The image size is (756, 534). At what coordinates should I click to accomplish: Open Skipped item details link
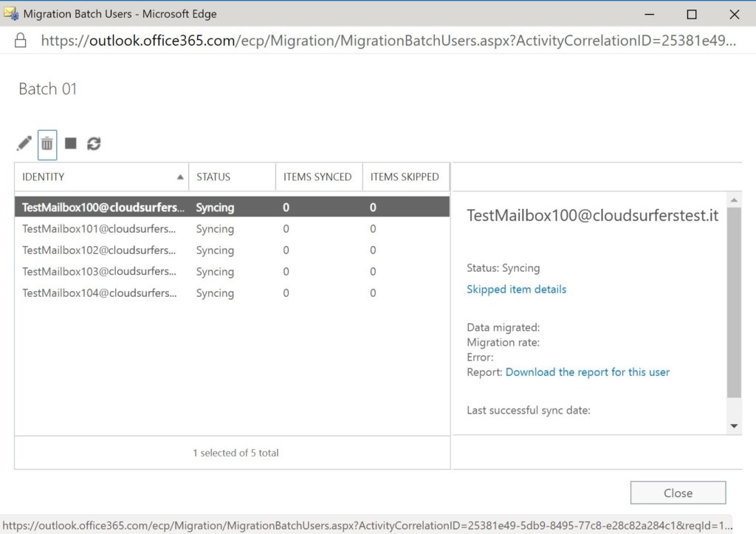pos(516,290)
